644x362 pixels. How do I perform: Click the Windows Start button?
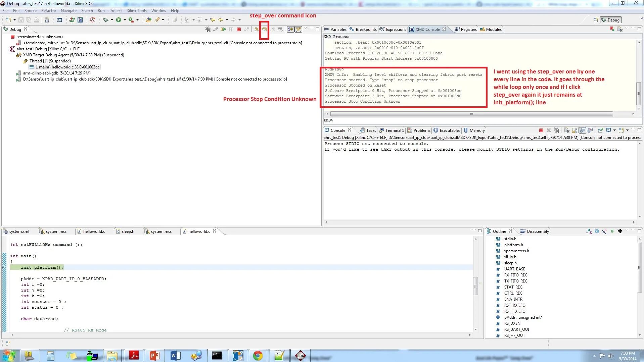[x=9, y=356]
